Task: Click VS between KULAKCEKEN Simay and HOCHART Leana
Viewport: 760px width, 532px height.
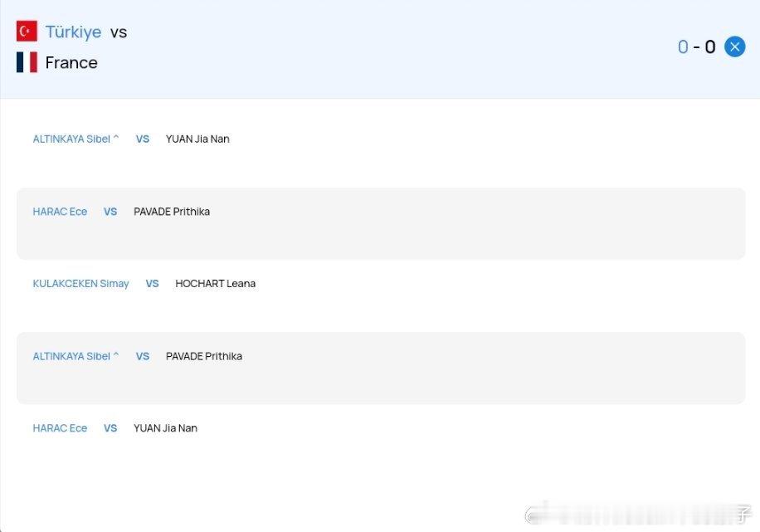Action: click(152, 284)
